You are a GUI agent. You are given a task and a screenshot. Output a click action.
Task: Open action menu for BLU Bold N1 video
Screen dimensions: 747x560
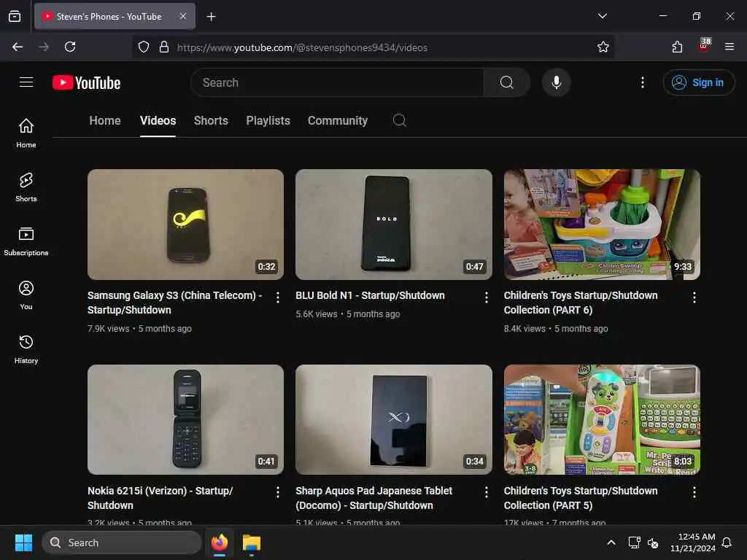486,297
